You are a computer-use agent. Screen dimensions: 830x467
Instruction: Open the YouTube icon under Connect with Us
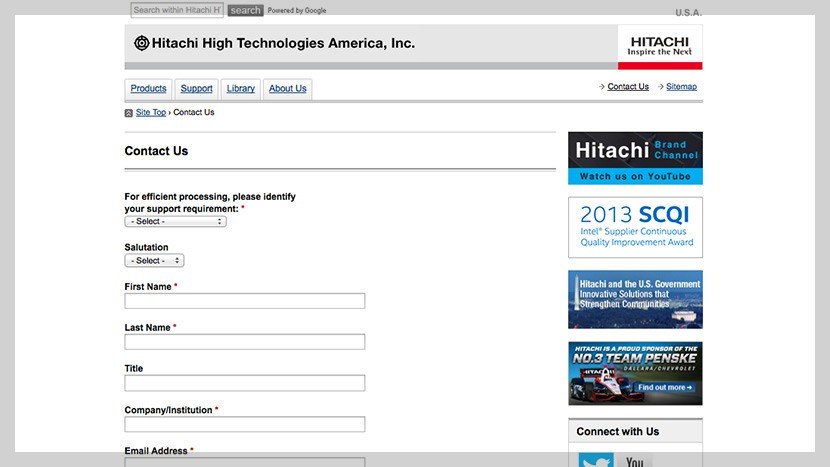(x=635, y=461)
